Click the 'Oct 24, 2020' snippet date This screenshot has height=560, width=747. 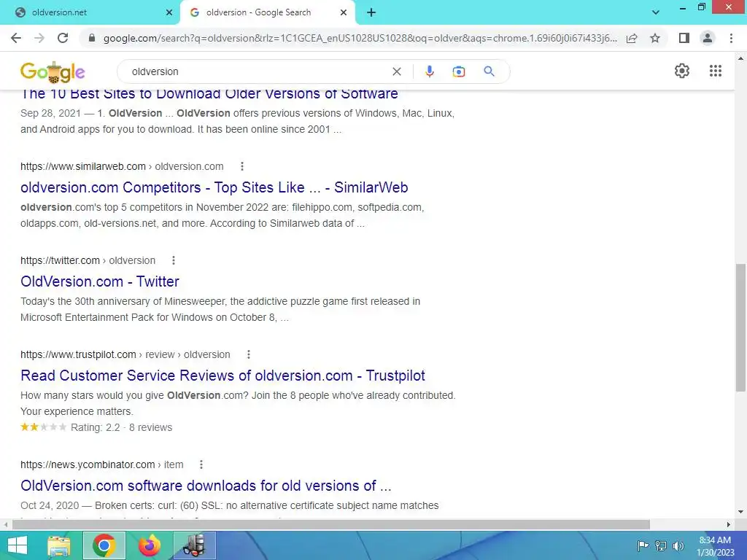pyautogui.click(x=50, y=505)
